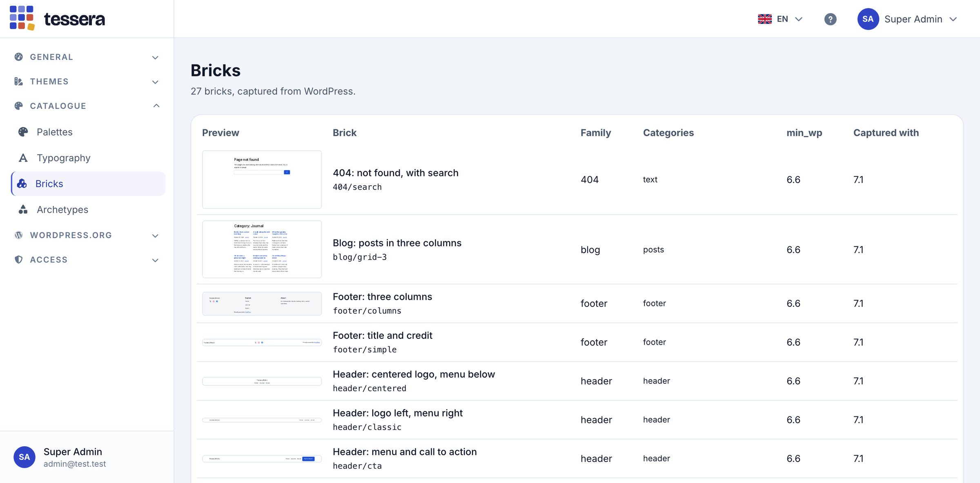Click the tessera logo icon
980x483 pixels.
pos(22,18)
